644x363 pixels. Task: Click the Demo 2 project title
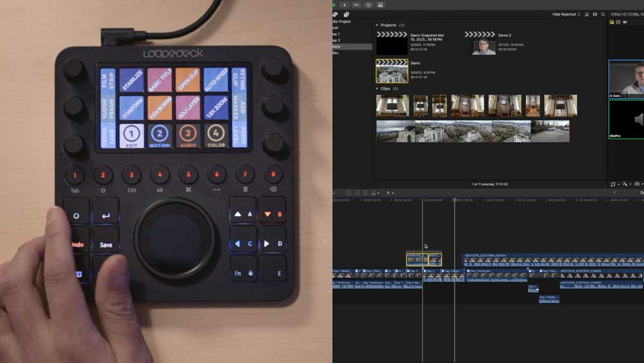(x=504, y=35)
